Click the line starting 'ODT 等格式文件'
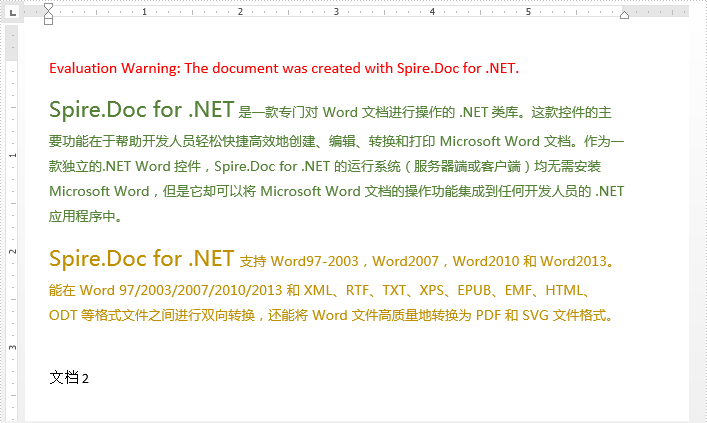707x423 pixels. coord(331,315)
